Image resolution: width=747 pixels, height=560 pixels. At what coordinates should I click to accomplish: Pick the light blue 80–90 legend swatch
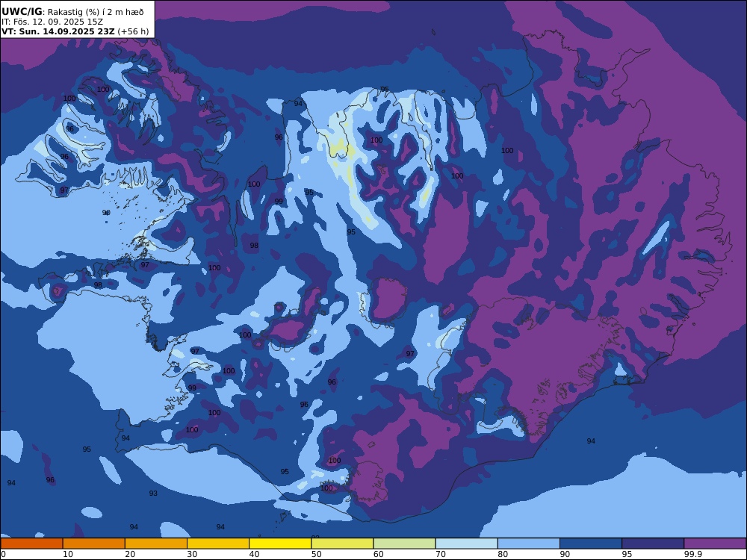[x=529, y=544]
